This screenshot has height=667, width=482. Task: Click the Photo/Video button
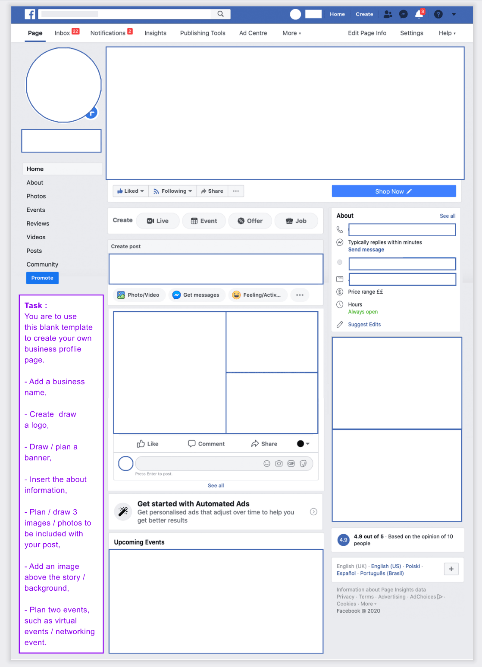pos(139,295)
